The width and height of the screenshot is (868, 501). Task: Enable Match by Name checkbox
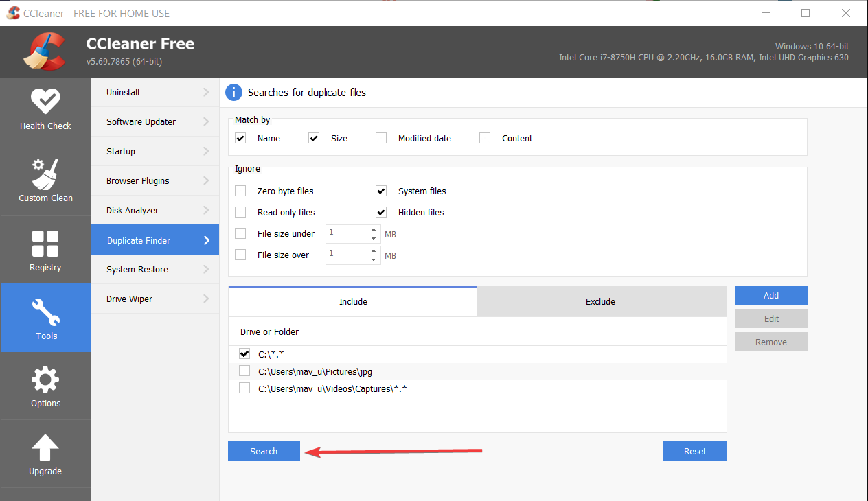pos(240,138)
